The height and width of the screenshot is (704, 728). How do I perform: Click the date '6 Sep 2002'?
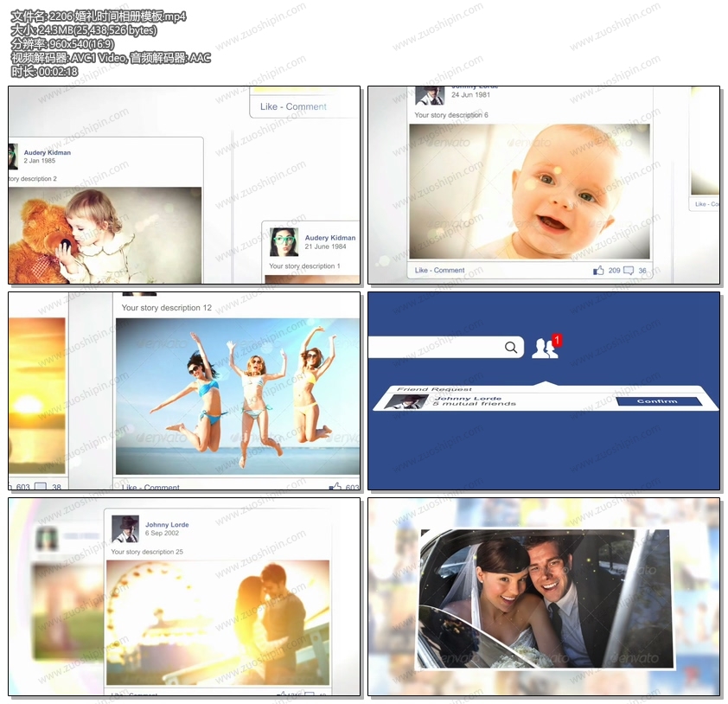[162, 533]
